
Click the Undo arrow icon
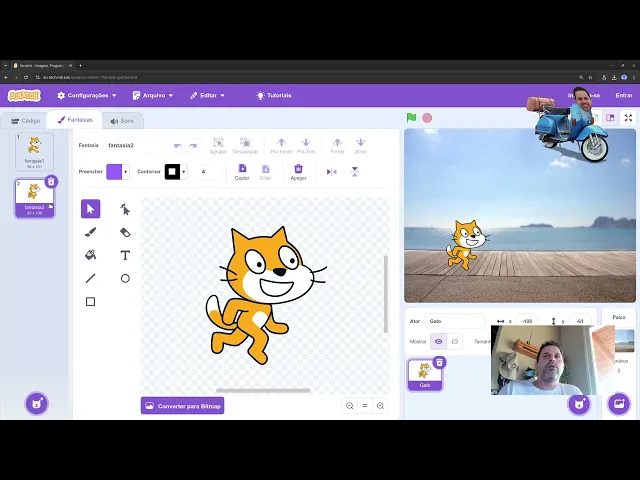pyautogui.click(x=178, y=145)
